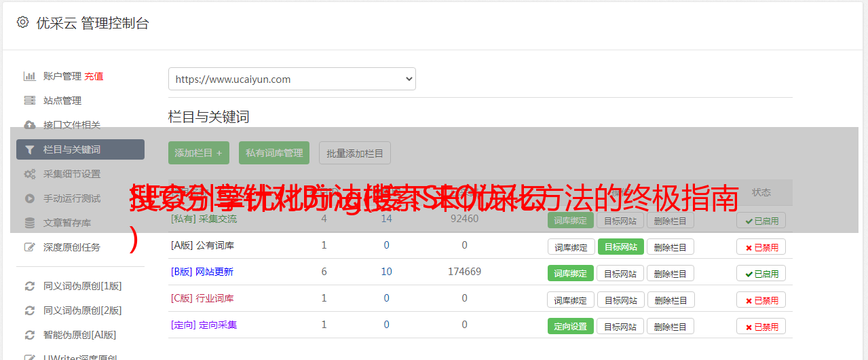Click 删除栏目 for 采集交流 row
868x360 pixels.
click(671, 221)
